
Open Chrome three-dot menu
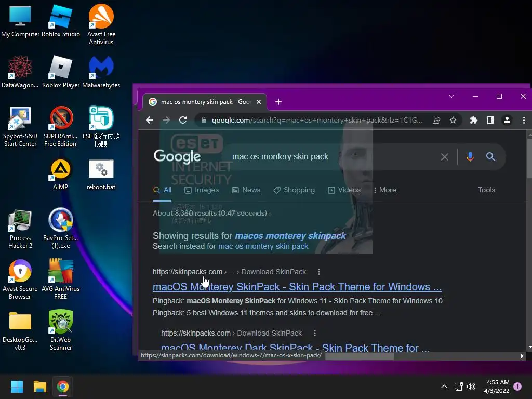[x=524, y=120]
